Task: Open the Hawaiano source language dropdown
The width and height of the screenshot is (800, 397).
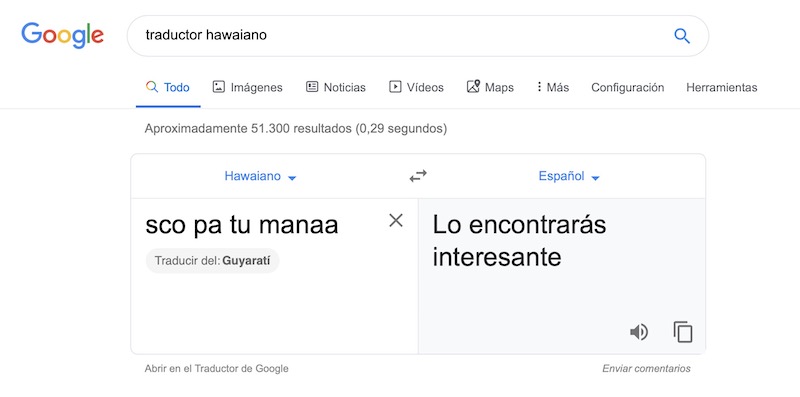Action: [x=260, y=177]
